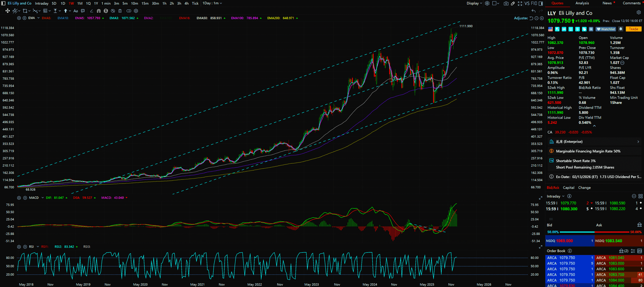Click the price alert bell icon
The width and height of the screenshot is (644, 287).
[x=621, y=29]
